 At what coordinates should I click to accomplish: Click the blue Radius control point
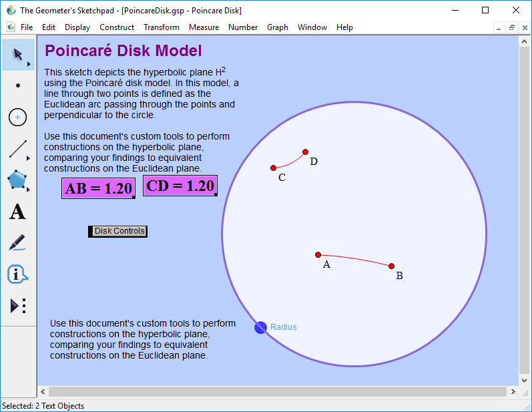(x=260, y=327)
